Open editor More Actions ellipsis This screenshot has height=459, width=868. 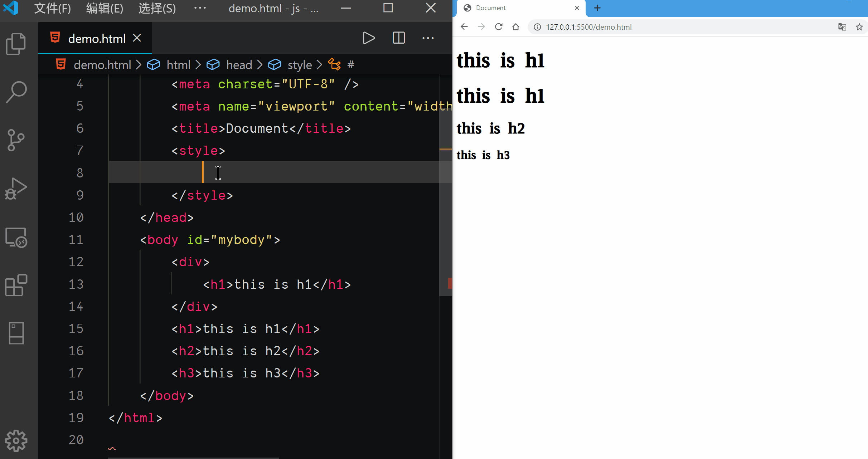(428, 38)
